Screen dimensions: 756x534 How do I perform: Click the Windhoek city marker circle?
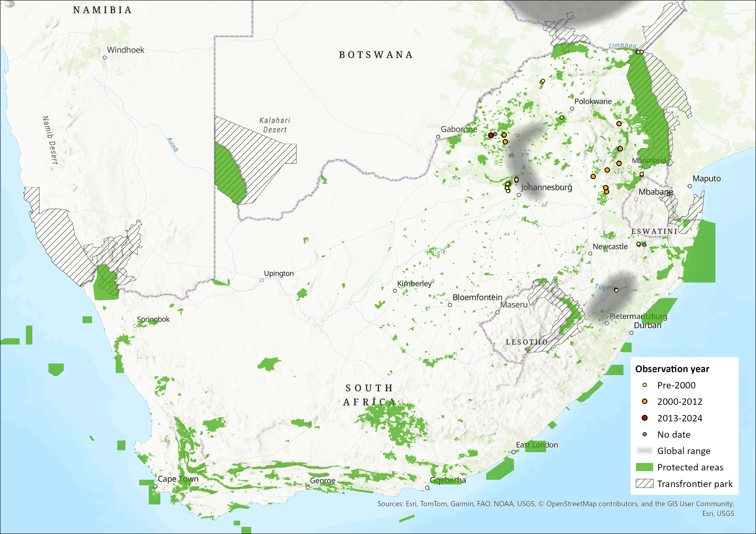(105, 57)
